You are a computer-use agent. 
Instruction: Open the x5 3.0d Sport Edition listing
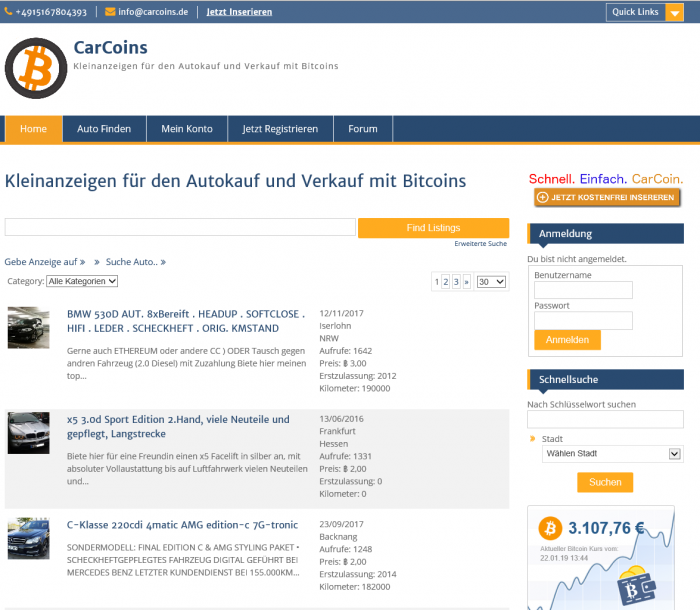pyautogui.click(x=178, y=426)
